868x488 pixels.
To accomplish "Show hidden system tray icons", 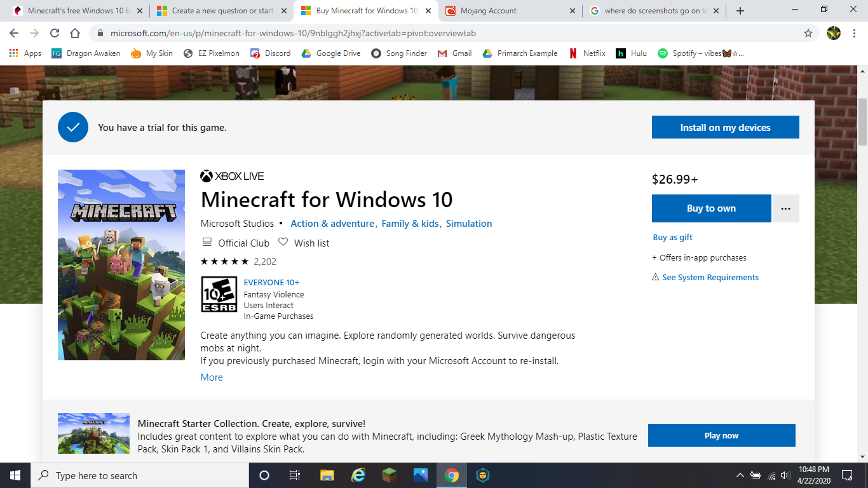I will pos(740,475).
